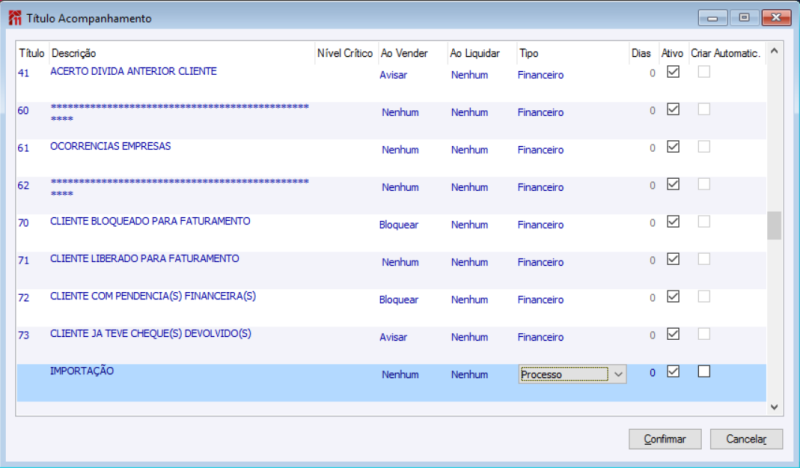
Task: Sort by Título column header
Action: point(32,53)
